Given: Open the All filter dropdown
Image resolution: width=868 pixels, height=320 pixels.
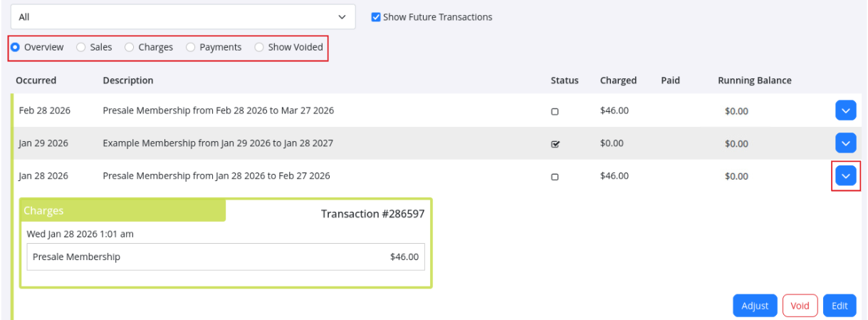Looking at the screenshot, I should click(x=182, y=17).
